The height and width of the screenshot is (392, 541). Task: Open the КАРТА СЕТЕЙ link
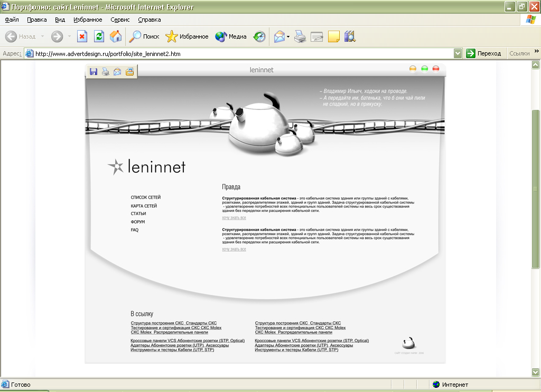[144, 206]
